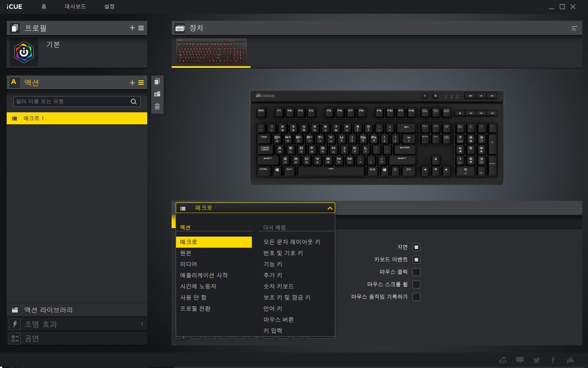
Task: Click the 장치 keyboard header icon
Action: click(x=180, y=28)
